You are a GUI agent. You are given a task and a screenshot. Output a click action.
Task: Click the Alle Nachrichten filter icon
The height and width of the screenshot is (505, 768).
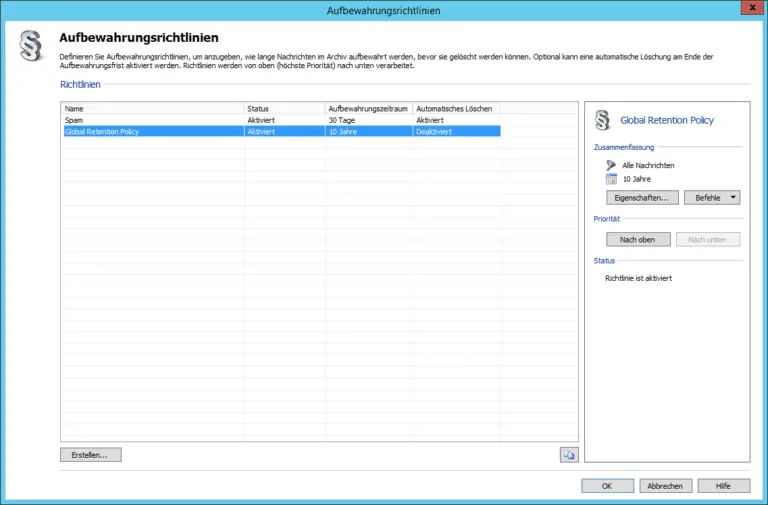(x=611, y=164)
